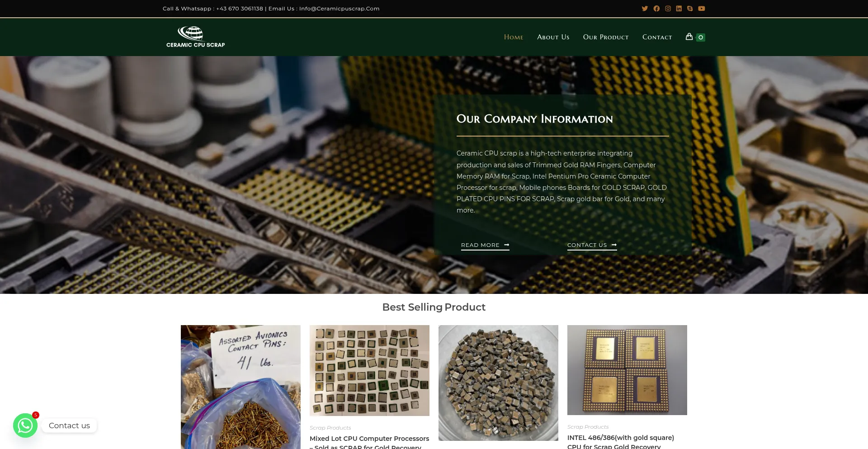Screen dimensions: 868x449
Task: Open the About Us page
Action: click(553, 37)
